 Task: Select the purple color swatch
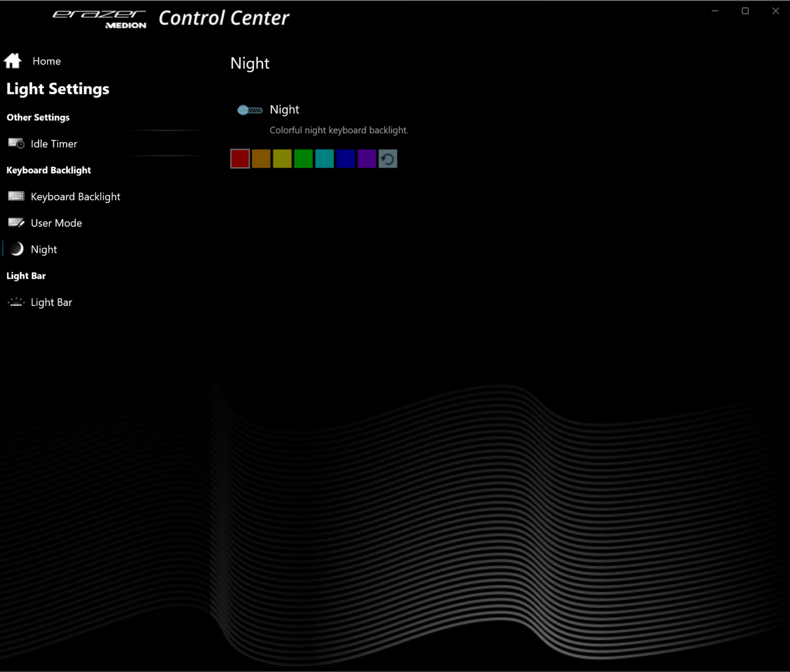coord(367,159)
